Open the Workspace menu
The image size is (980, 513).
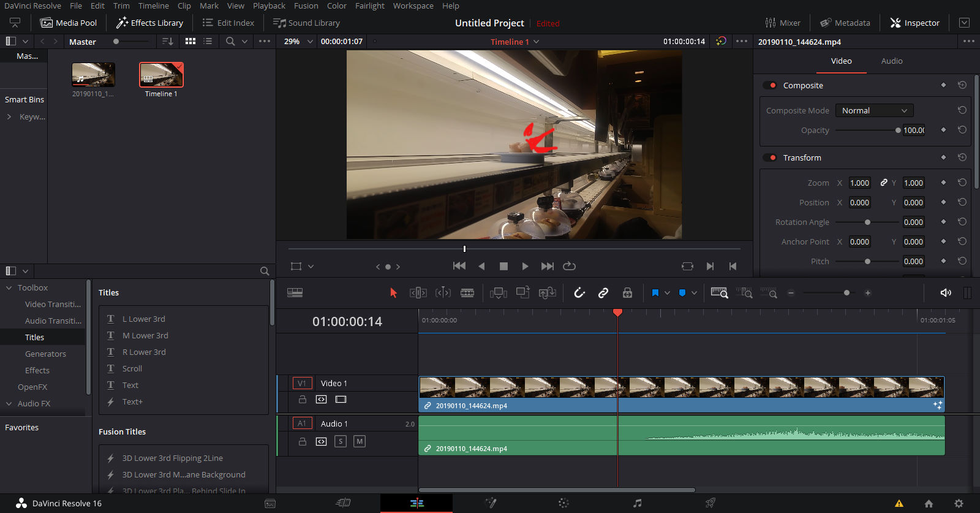pyautogui.click(x=413, y=6)
